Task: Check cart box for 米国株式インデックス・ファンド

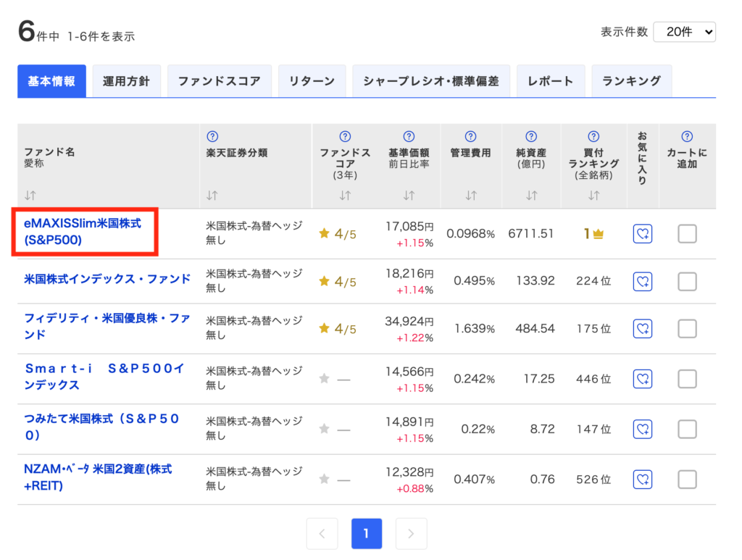Action: 687,281
